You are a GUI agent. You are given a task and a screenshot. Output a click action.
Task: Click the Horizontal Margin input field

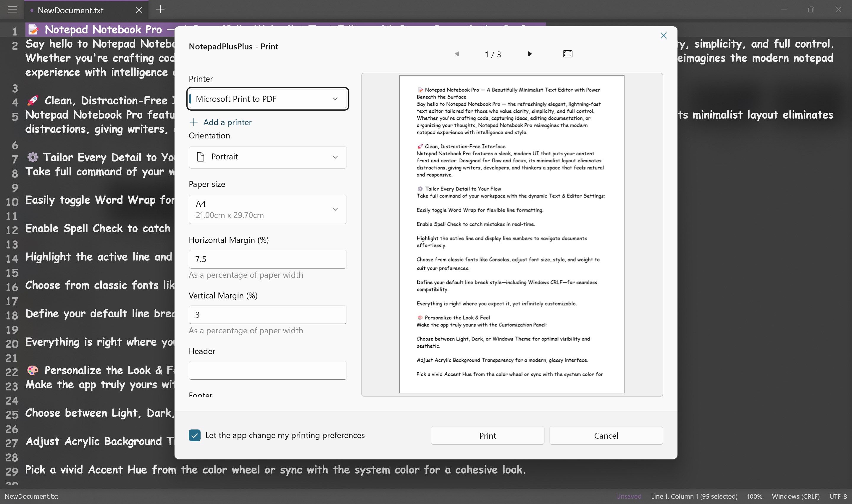[x=268, y=259]
